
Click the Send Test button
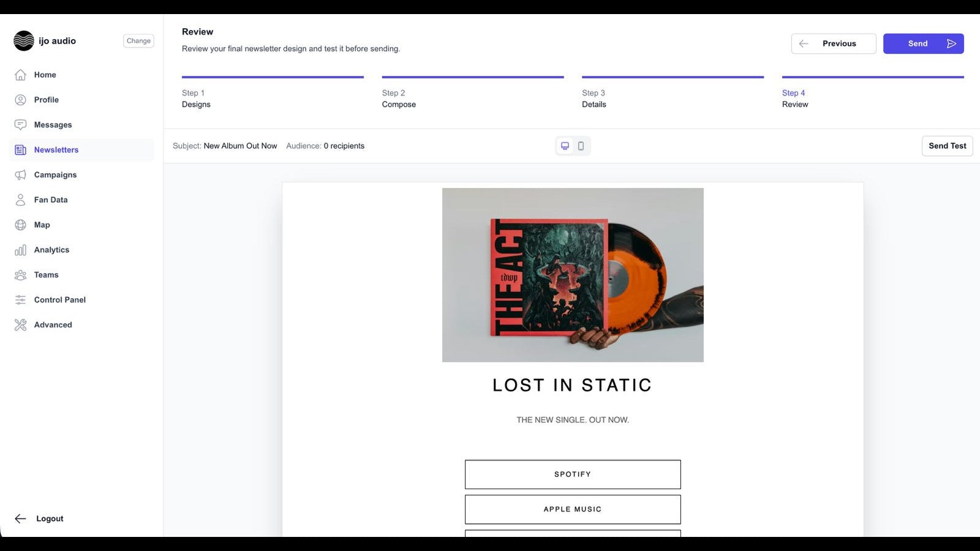pos(947,146)
